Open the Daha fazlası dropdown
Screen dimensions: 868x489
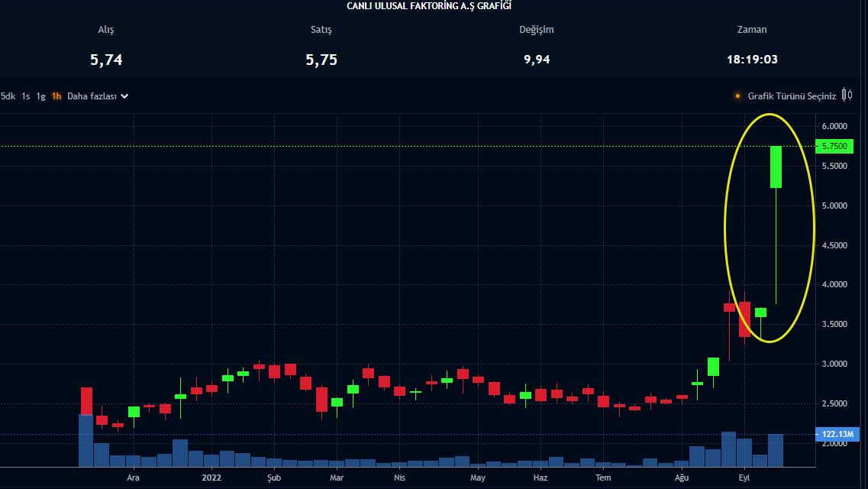[x=98, y=96]
